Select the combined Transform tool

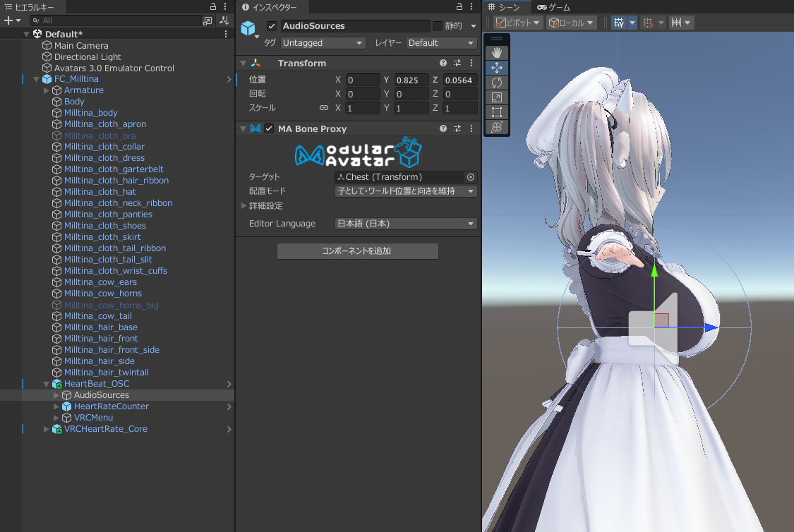tap(496, 126)
